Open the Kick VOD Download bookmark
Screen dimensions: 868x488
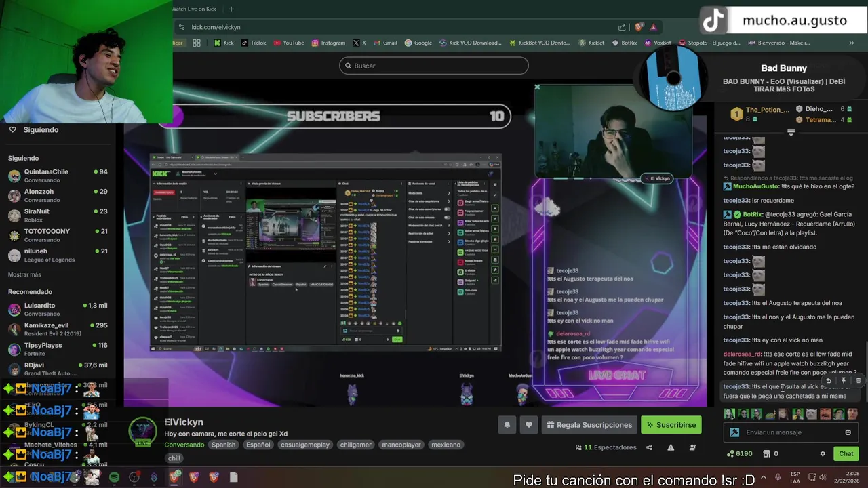pos(471,43)
